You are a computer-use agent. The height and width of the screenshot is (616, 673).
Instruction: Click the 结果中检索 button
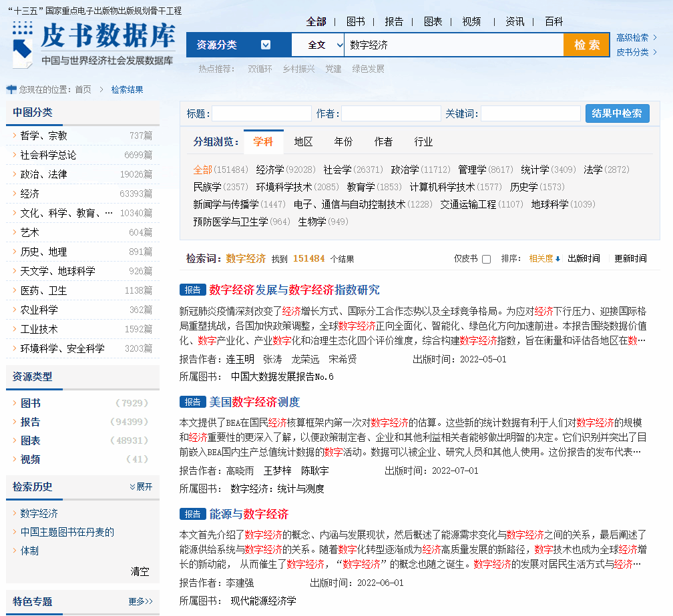(617, 113)
